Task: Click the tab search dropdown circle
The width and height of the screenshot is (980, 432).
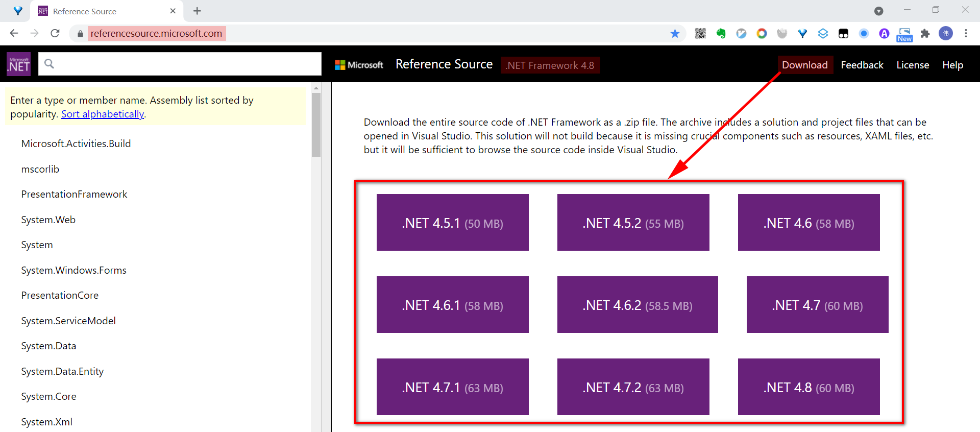Action: pos(878,11)
